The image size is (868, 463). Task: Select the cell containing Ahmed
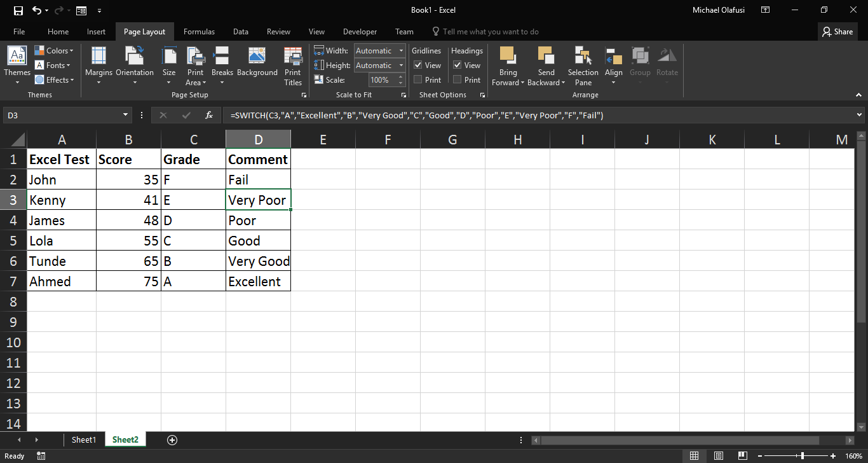[x=62, y=281]
